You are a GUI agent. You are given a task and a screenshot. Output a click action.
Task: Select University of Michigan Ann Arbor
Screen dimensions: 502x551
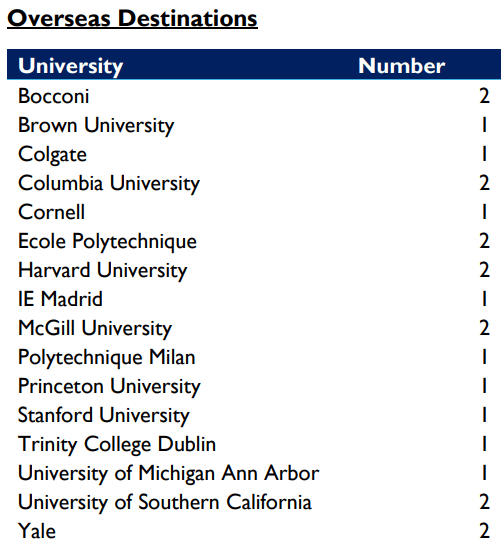[x=169, y=473]
